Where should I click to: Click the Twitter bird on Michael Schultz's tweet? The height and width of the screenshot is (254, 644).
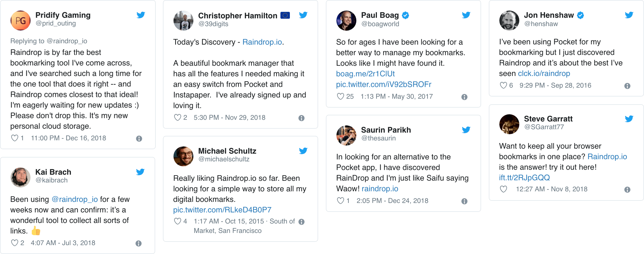[303, 151]
